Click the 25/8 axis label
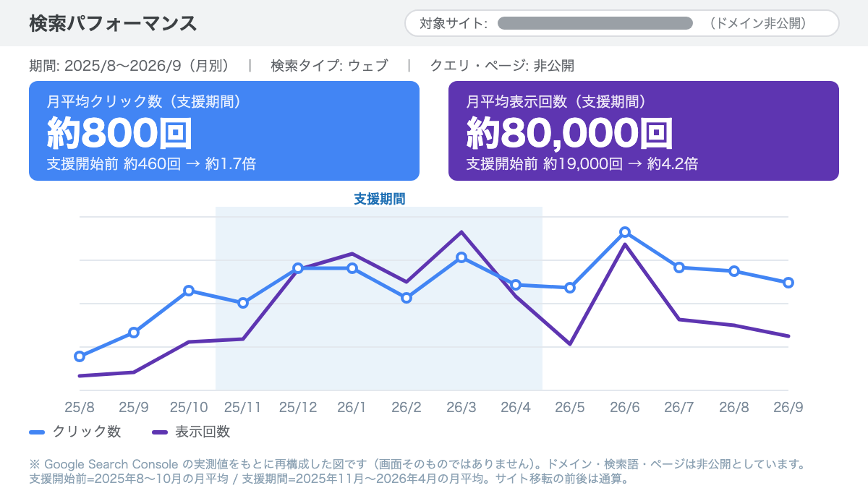 [x=80, y=408]
